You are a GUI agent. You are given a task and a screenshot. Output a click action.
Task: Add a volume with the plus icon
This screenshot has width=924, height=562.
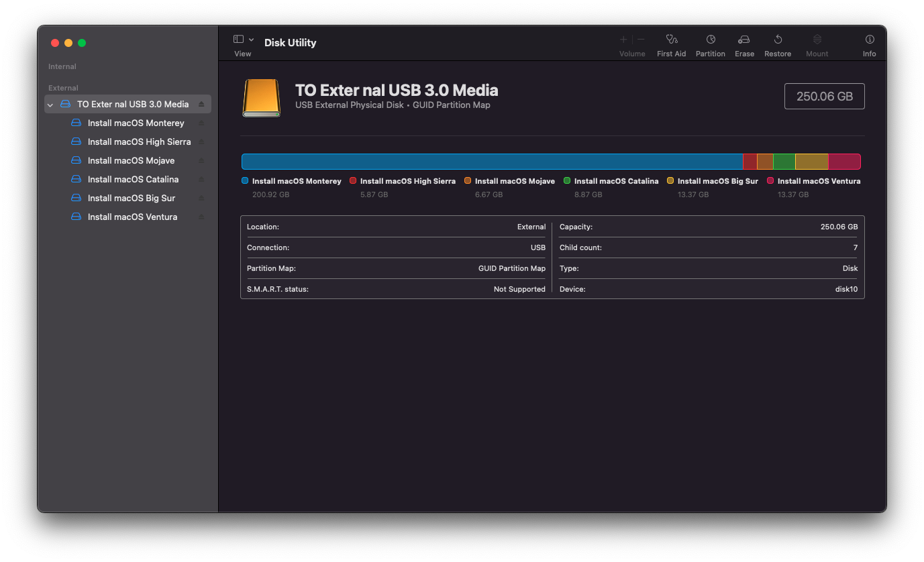tap(623, 40)
